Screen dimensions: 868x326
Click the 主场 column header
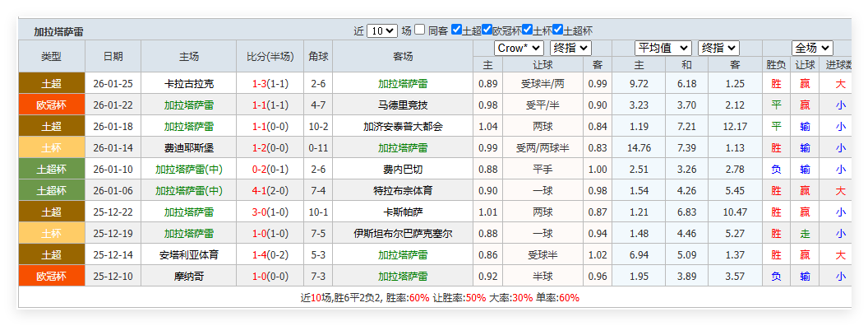pyautogui.click(x=189, y=57)
